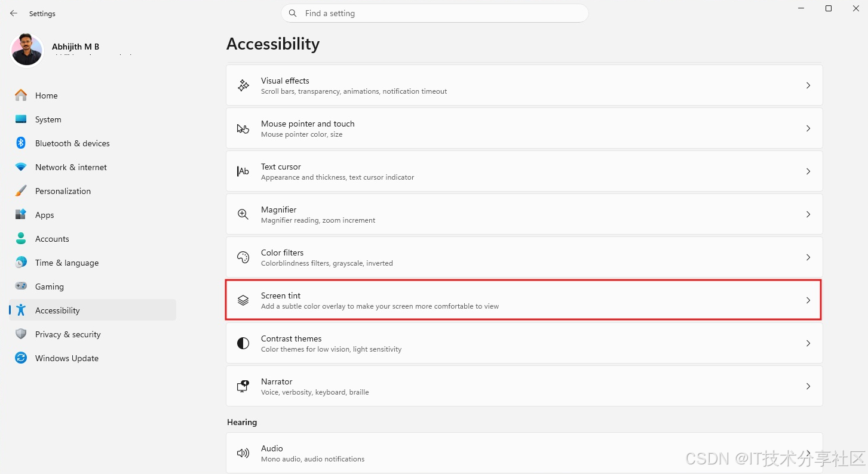The image size is (868, 474).
Task: Click the search magnifier icon
Action: (293, 13)
